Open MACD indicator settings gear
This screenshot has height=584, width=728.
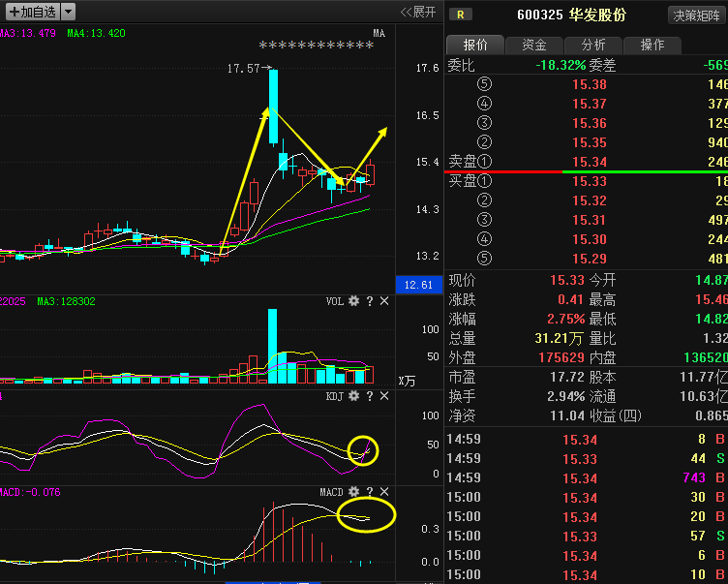point(353,492)
